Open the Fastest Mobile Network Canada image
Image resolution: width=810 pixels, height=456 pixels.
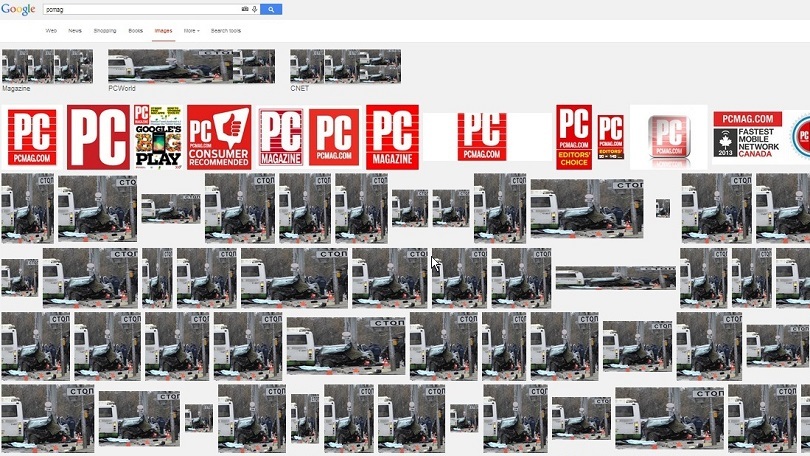[747, 137]
